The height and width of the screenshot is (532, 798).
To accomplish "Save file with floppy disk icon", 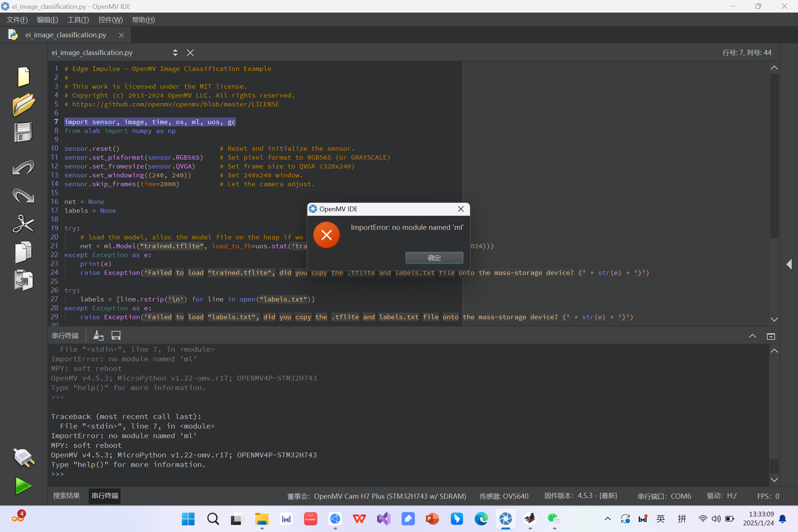I will tap(24, 132).
